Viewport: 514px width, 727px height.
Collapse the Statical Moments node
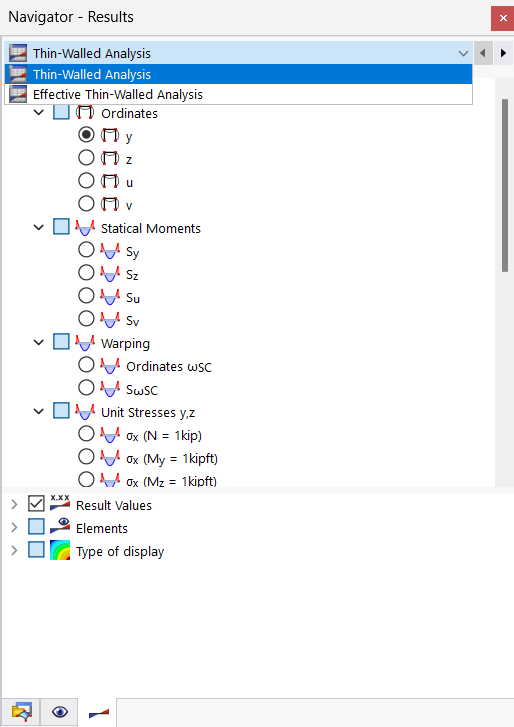[x=39, y=228]
